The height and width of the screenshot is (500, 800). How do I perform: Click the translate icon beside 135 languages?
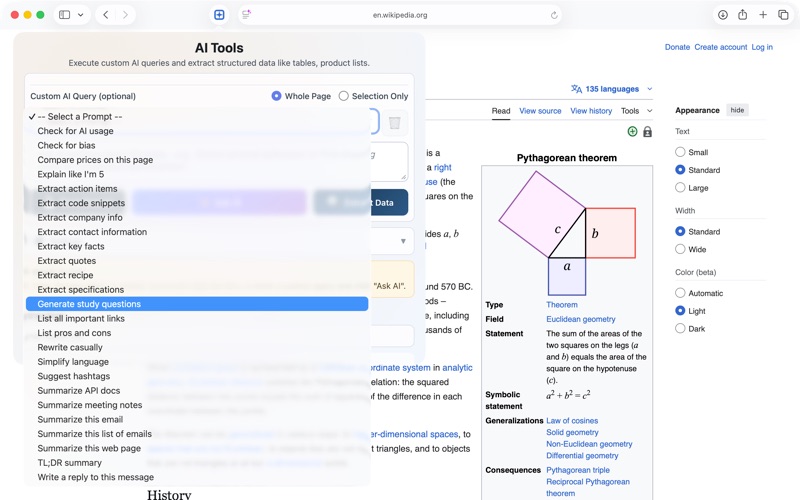[x=577, y=89]
